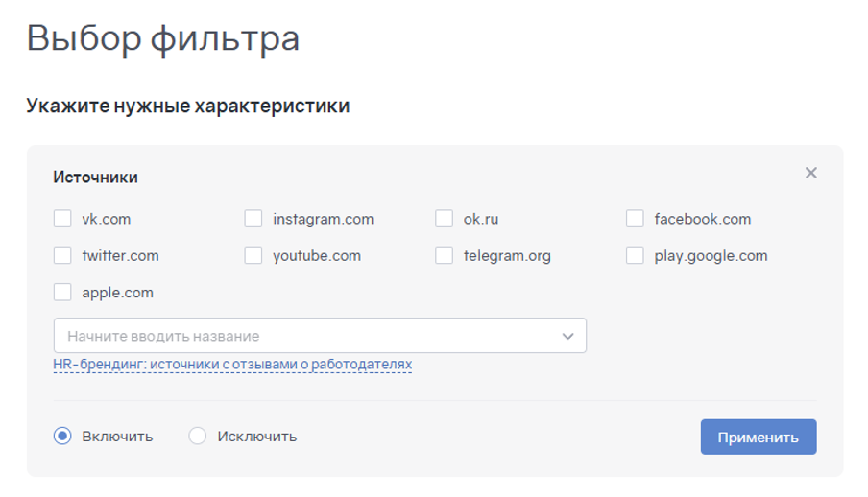Check the vk.com source checkbox
868x497 pixels.
62,219
